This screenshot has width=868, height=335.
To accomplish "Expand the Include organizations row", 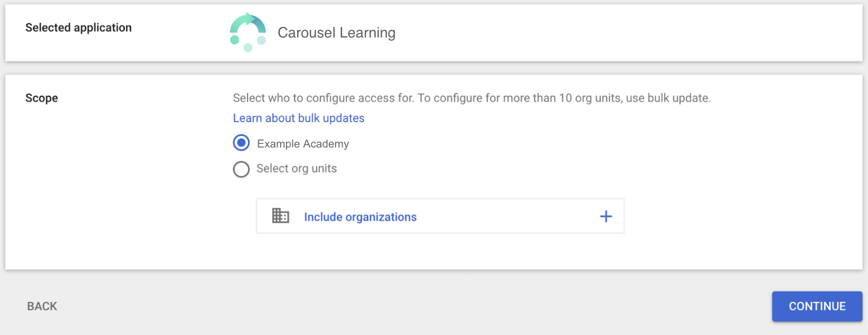I will click(439, 216).
